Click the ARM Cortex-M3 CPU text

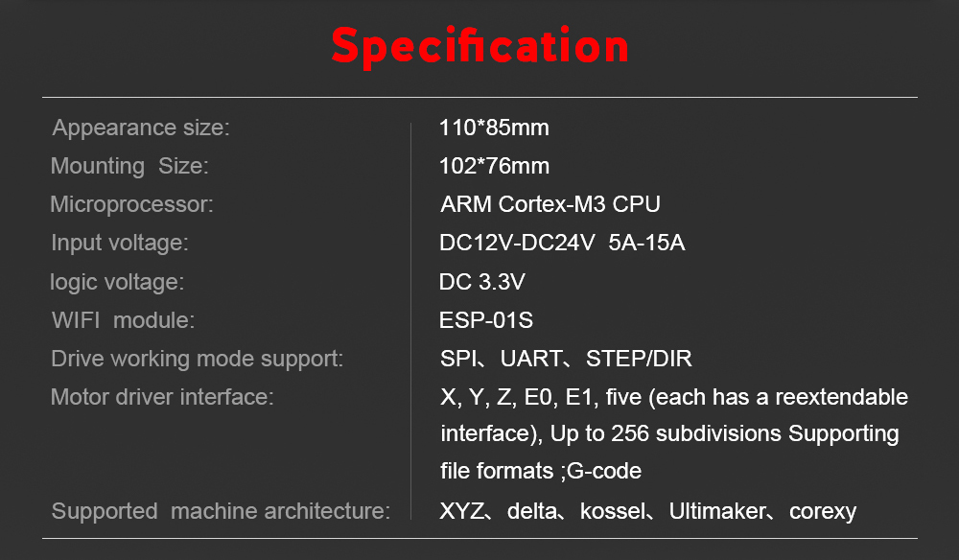point(550,204)
